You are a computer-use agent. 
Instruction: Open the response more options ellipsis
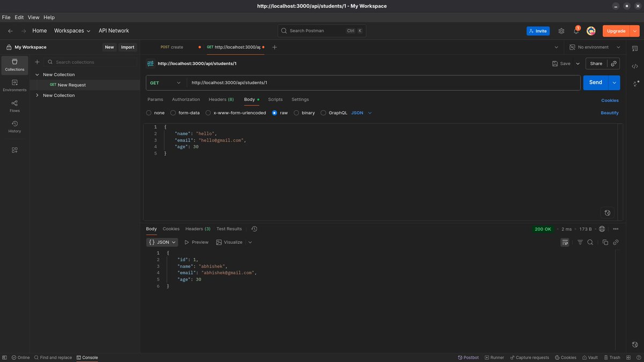pyautogui.click(x=615, y=229)
